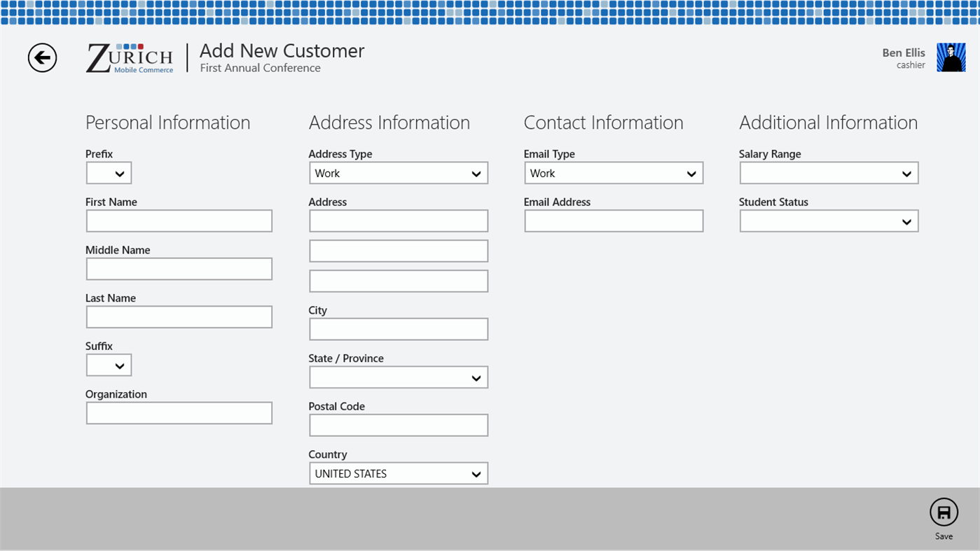This screenshot has height=551, width=980.
Task: Click the back arrow navigation icon
Action: point(42,57)
